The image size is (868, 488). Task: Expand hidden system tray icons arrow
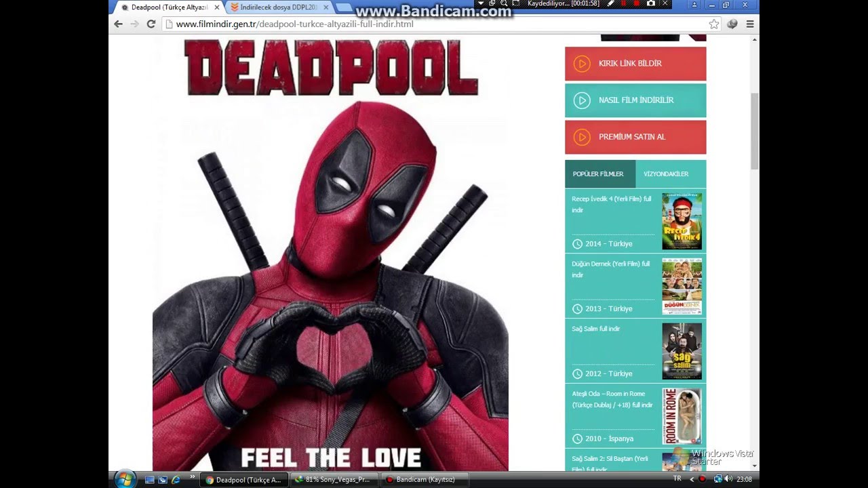(x=690, y=479)
